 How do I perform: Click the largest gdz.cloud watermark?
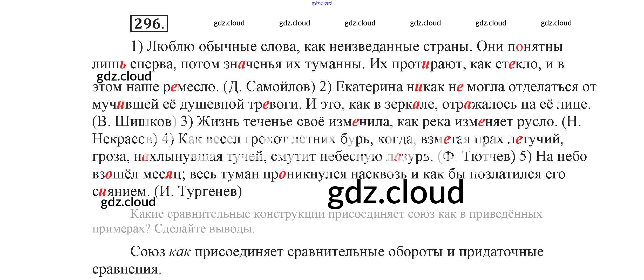point(396,192)
